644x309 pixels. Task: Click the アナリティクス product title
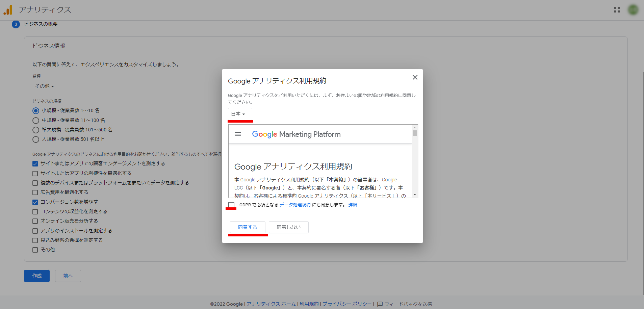tap(45, 10)
